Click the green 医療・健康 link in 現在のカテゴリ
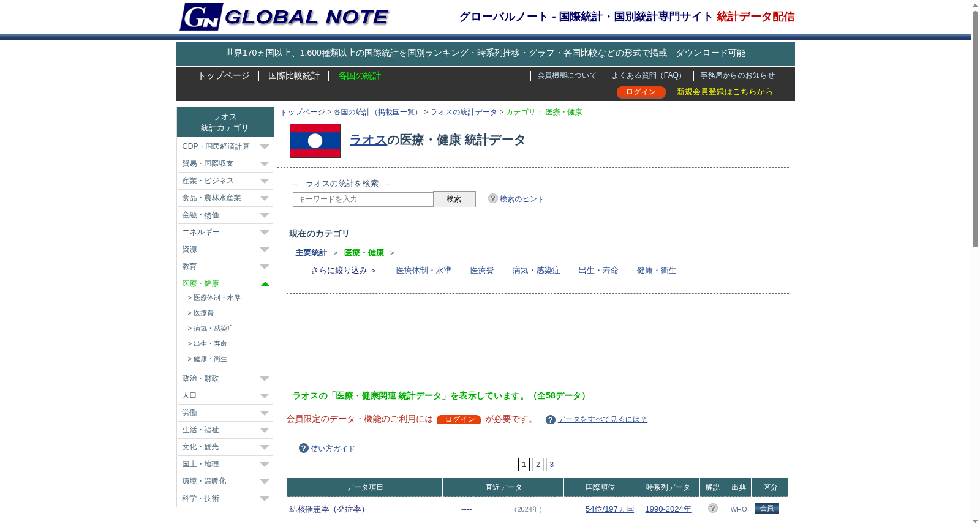980x527 pixels. point(364,253)
